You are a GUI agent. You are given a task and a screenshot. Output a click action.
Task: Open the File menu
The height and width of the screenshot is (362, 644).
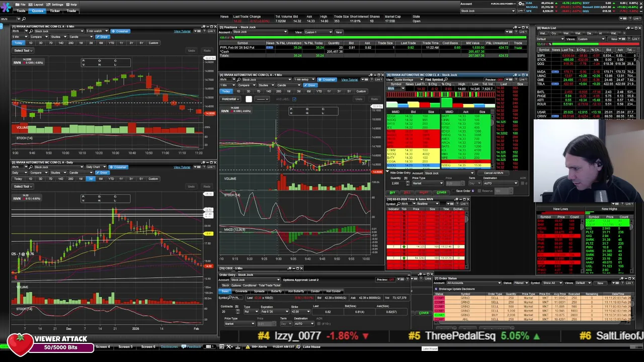pos(21,5)
